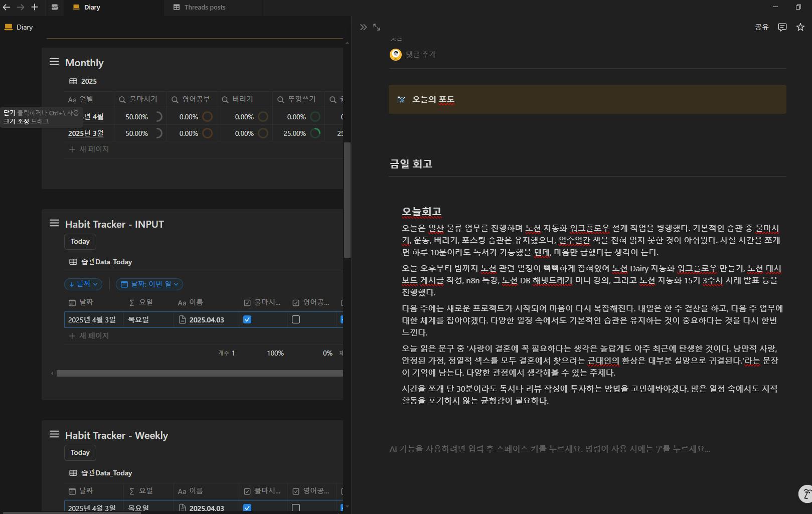Screen dimensions: 812x514
Task: Open the 날짜: 이번 일 filter dropdown
Action: tap(149, 284)
